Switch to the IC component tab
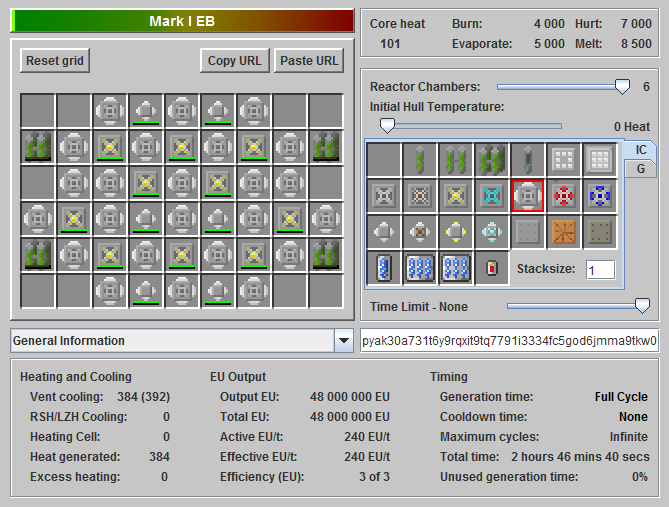 pyautogui.click(x=640, y=149)
